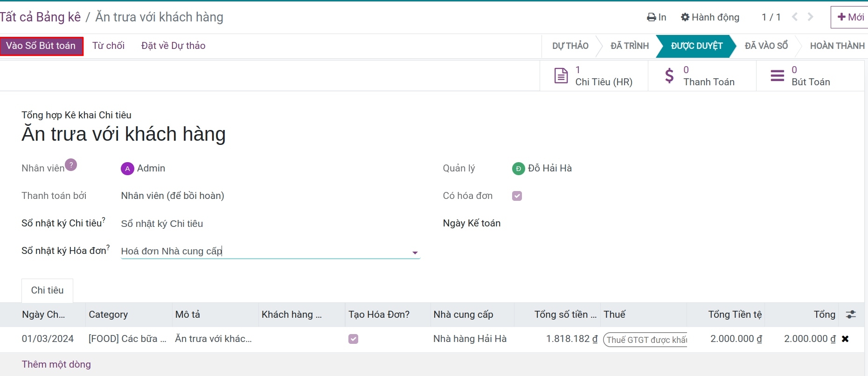Screen dimensions: 868x376
Task: Create new record with Mới button
Action: click(x=850, y=17)
